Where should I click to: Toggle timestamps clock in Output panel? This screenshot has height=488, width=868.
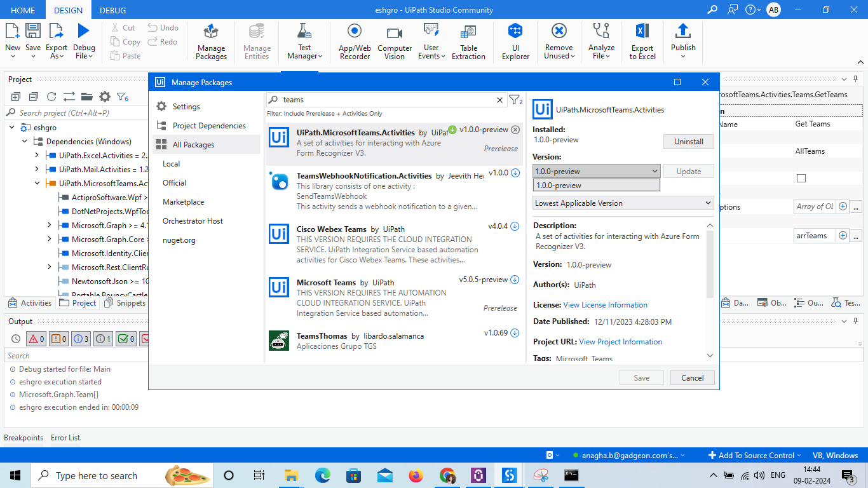point(16,339)
